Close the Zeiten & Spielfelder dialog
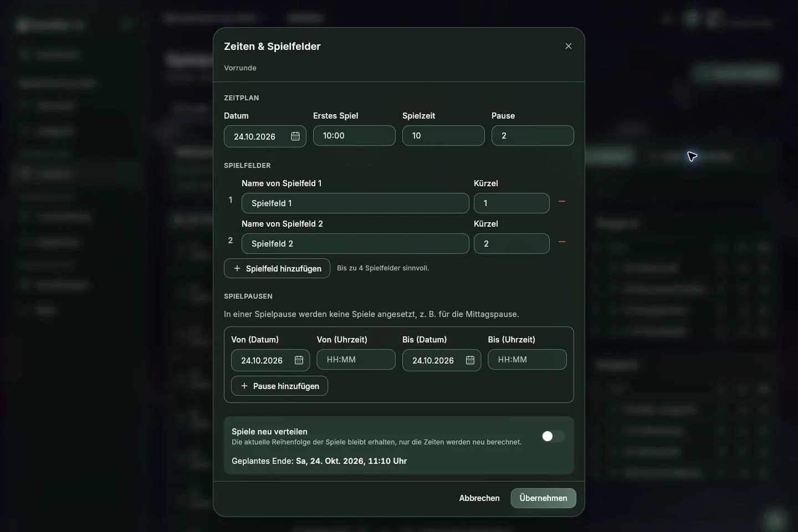Image resolution: width=798 pixels, height=532 pixels. (568, 46)
